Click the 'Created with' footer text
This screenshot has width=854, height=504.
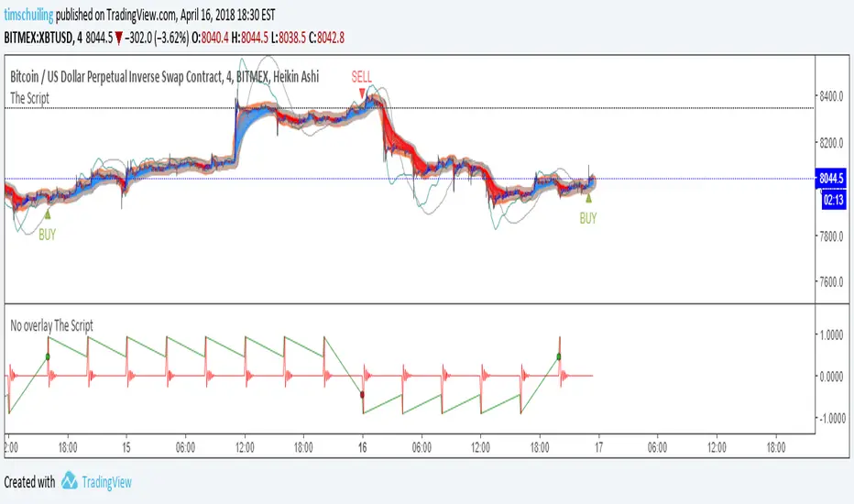[29, 482]
